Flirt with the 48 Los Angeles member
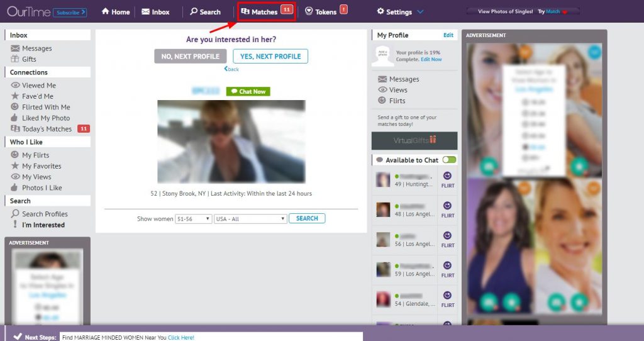 (448, 210)
